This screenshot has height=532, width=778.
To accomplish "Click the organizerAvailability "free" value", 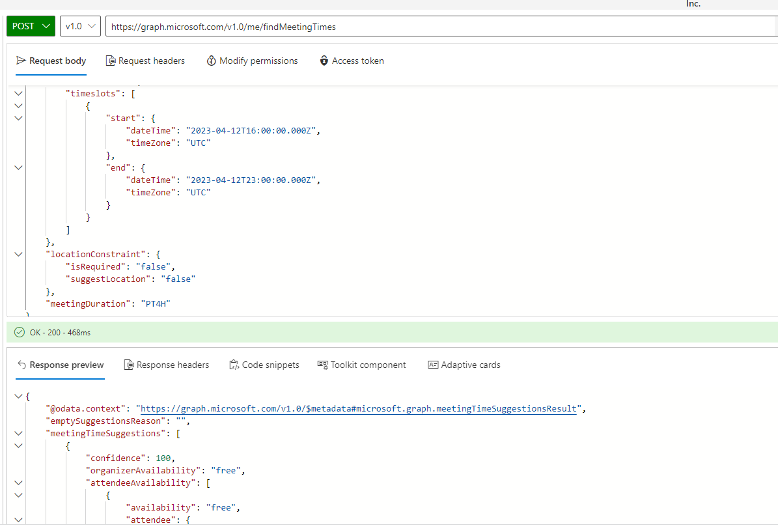I will click(x=226, y=470).
